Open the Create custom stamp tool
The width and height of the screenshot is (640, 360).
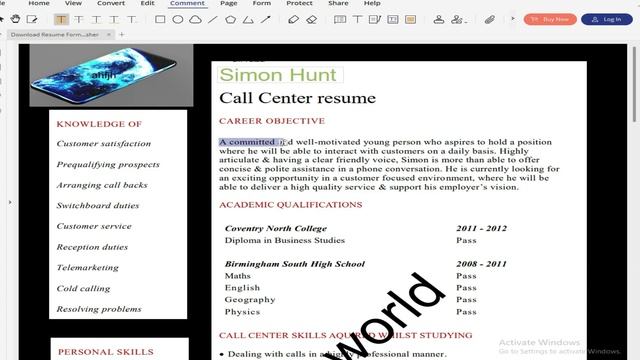pos(458,19)
